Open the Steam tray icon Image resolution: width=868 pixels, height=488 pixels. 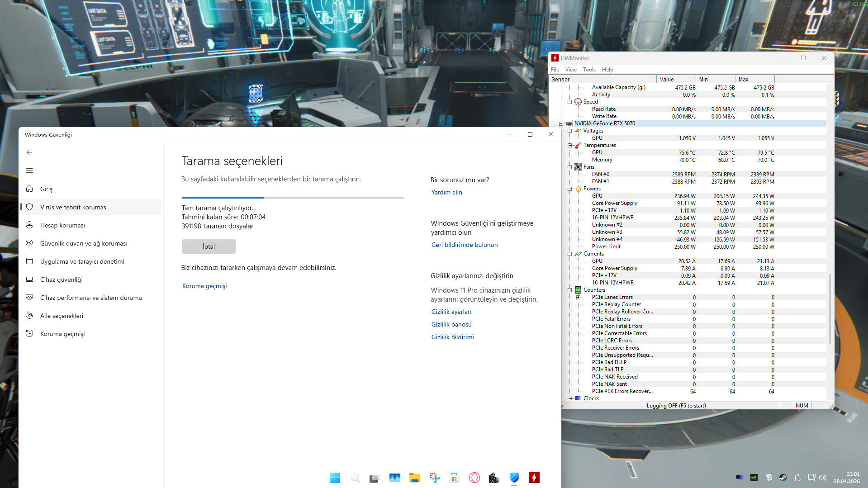pos(783,478)
